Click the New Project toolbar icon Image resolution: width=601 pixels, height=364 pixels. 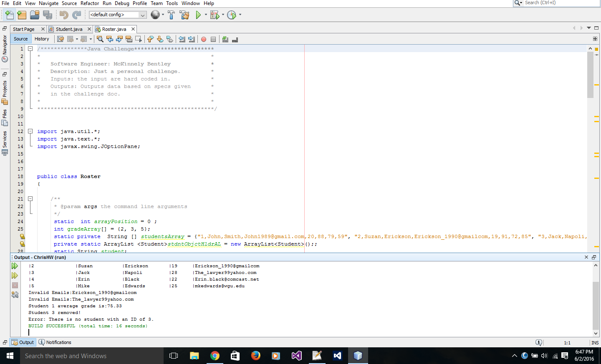click(x=22, y=15)
